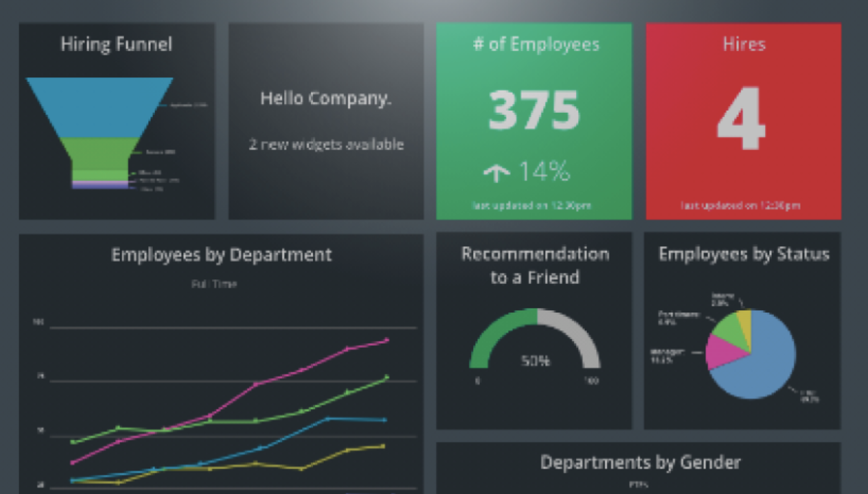Select the blue top funnel segment
The height and width of the screenshot is (494, 868).
pos(99,107)
